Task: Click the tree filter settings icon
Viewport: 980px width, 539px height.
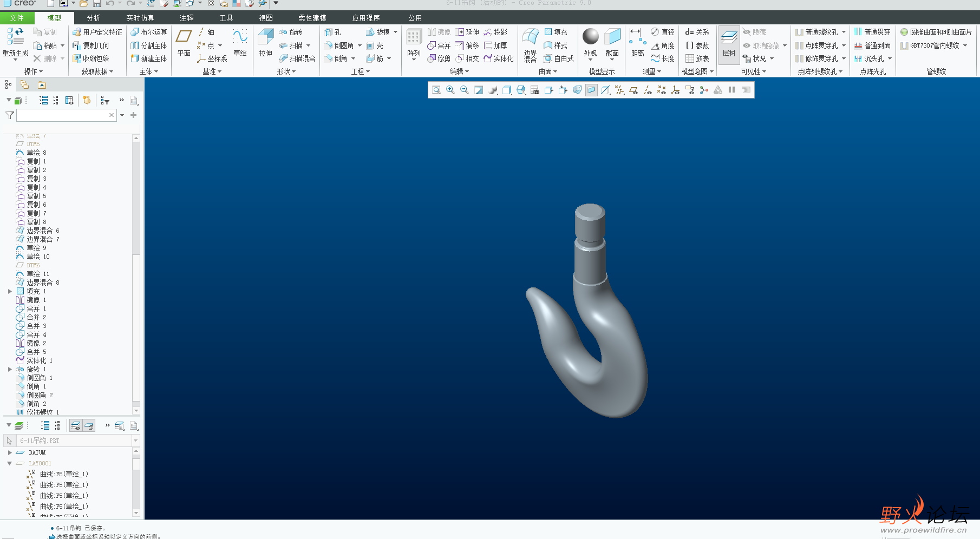Action: tap(105, 100)
